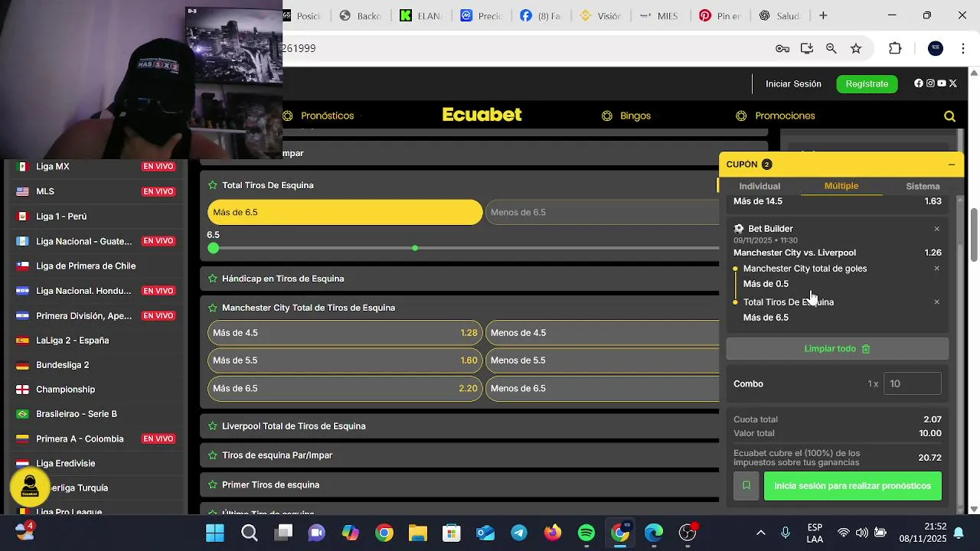Open the Bingos navigation item
Screen dimensions: 980x551
click(x=626, y=116)
